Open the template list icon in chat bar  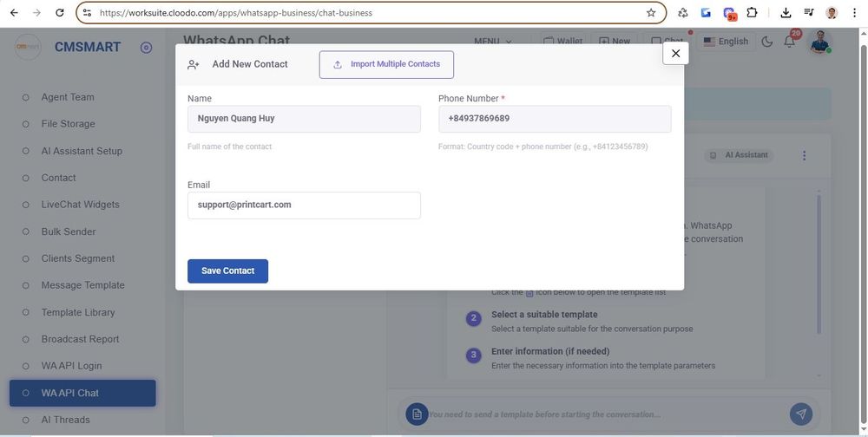[x=417, y=414]
